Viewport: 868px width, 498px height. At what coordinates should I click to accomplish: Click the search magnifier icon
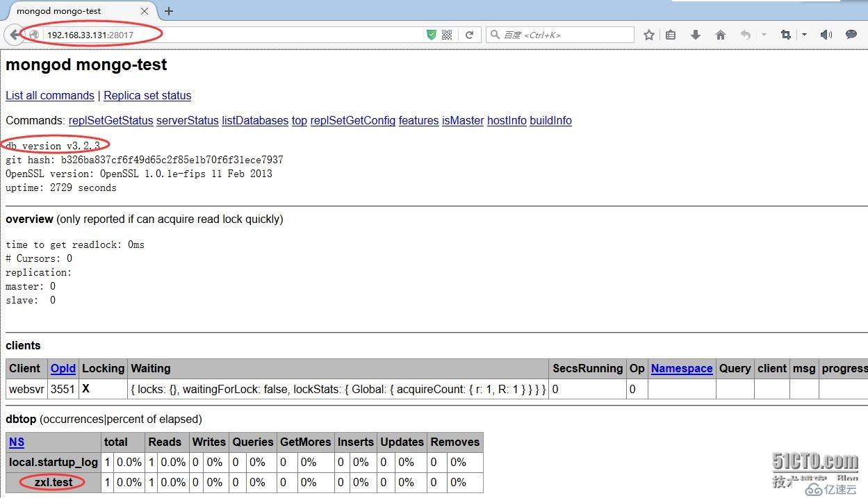tap(495, 35)
